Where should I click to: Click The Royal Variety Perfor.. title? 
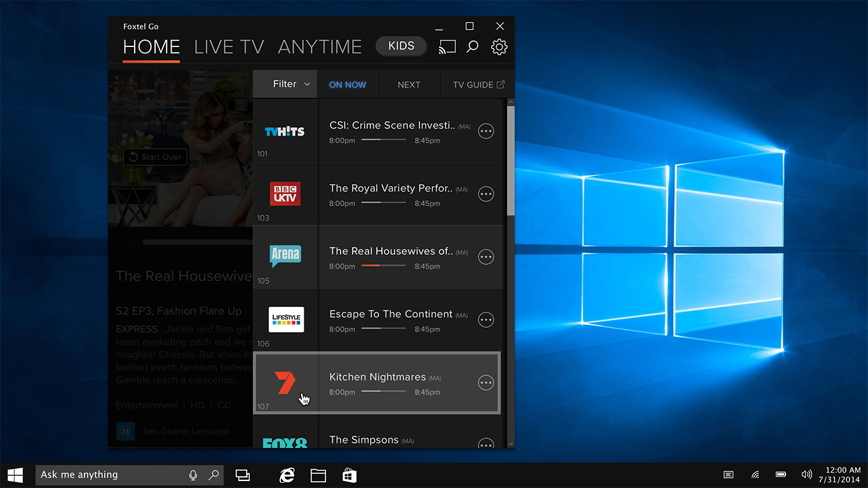[x=391, y=188]
